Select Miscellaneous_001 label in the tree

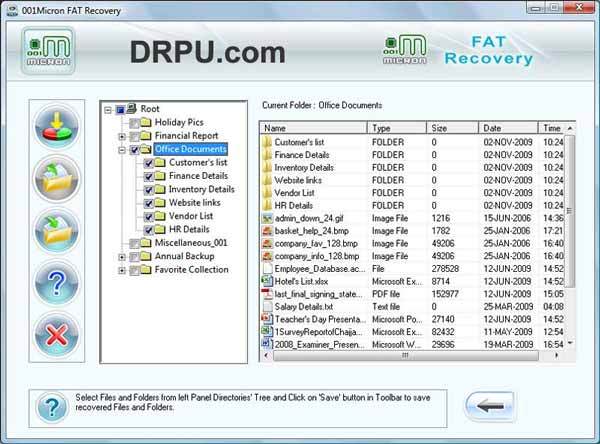point(191,243)
